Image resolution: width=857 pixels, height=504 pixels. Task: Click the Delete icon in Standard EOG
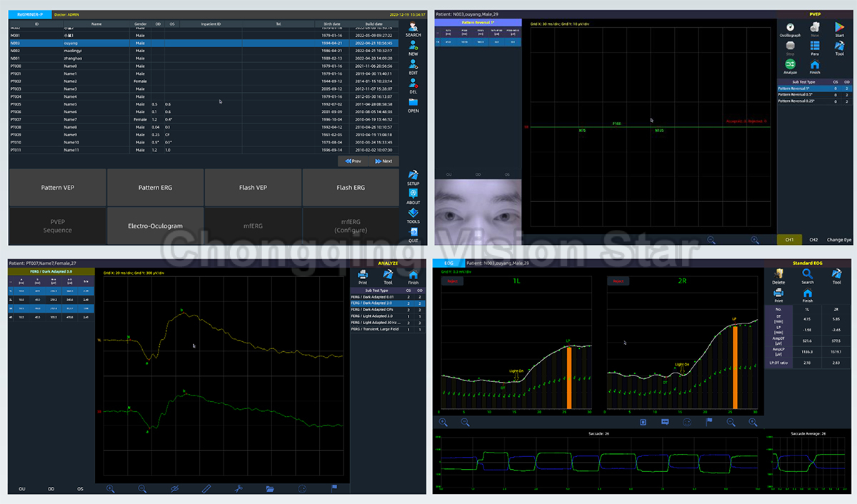779,275
